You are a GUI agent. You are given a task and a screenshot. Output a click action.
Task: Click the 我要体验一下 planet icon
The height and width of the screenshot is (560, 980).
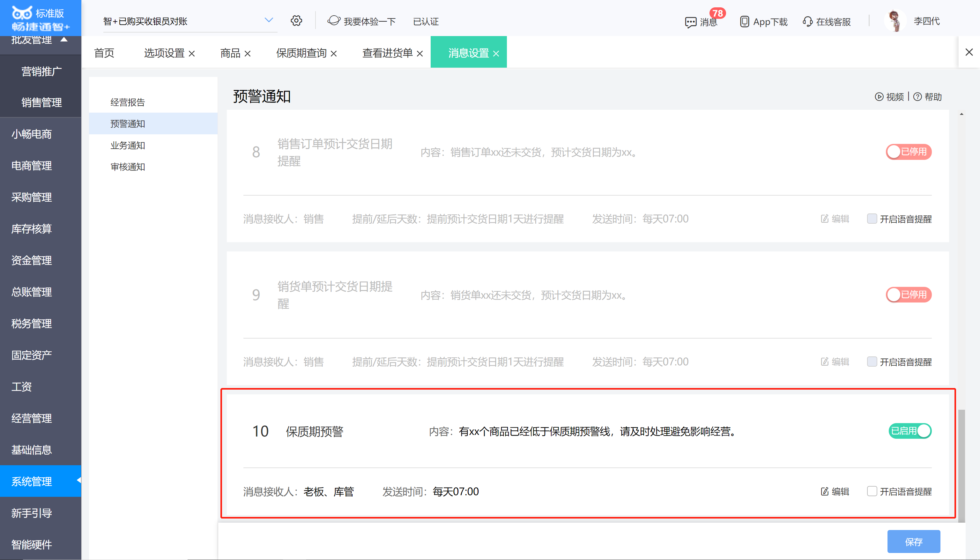333,21
